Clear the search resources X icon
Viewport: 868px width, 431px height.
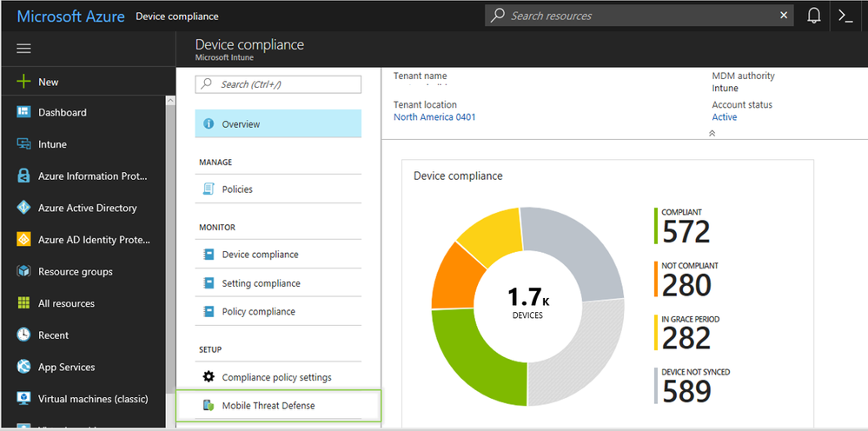point(784,16)
